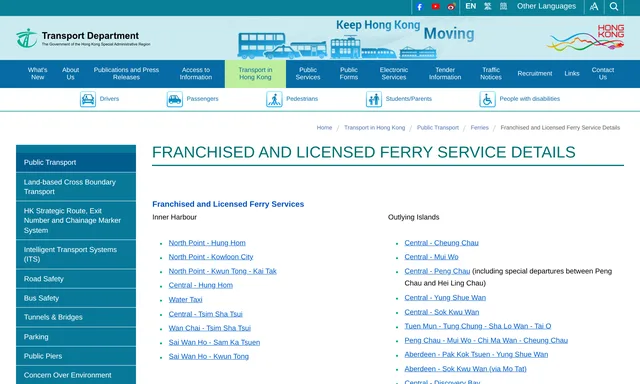Screen dimensions: 640x384
Task: Open Central - Tsim Sha Tsui link
Action: tap(205, 314)
